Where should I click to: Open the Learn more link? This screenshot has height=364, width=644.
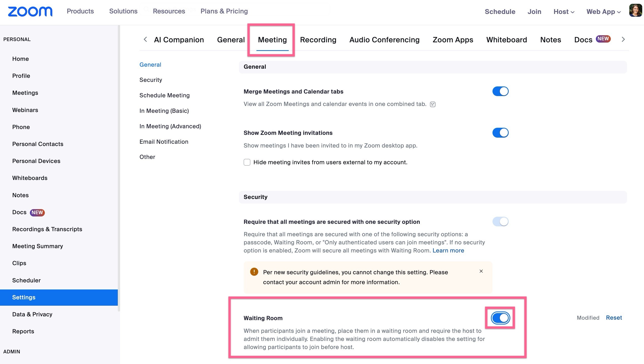pos(448,250)
